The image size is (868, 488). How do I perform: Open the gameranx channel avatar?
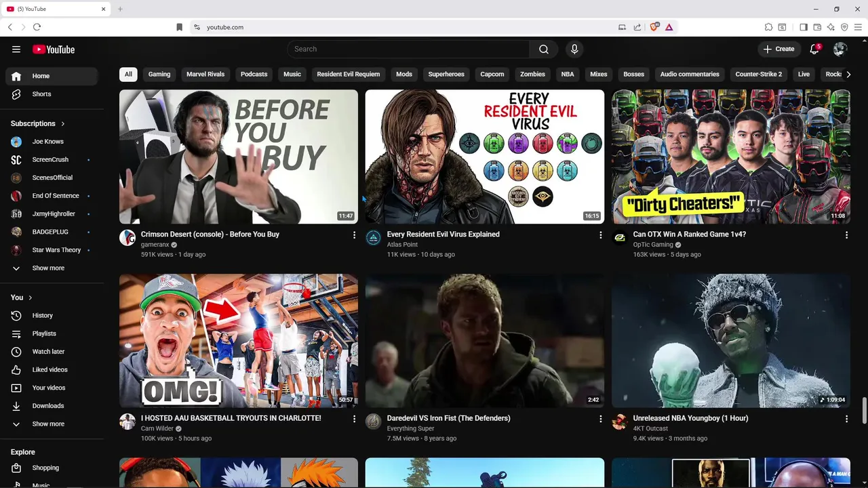click(127, 237)
